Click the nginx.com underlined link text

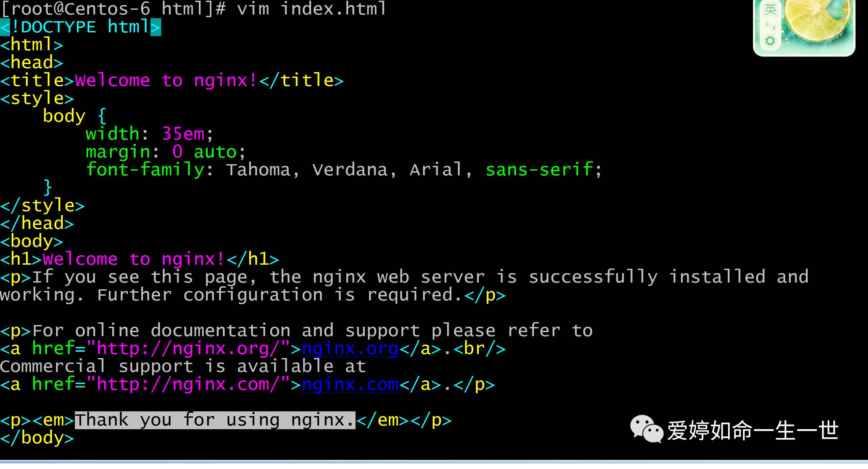(350, 385)
